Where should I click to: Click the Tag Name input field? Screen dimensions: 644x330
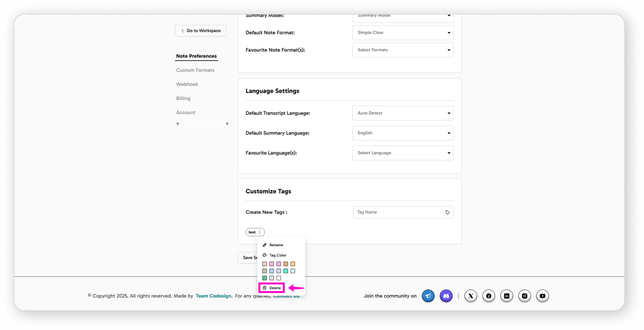[397, 212]
